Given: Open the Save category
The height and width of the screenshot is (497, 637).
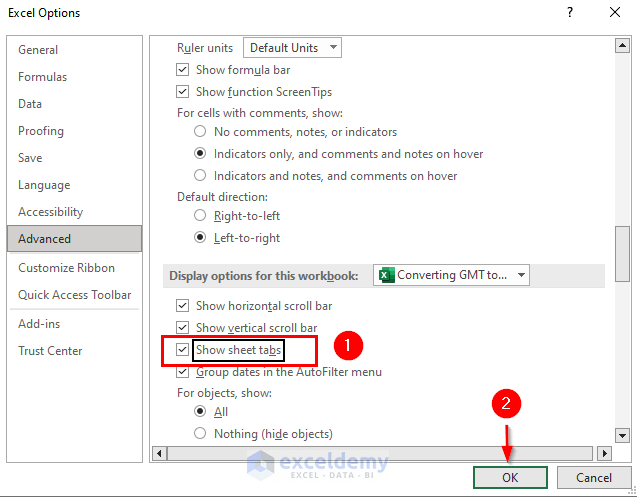Looking at the screenshot, I should click(x=74, y=158).
